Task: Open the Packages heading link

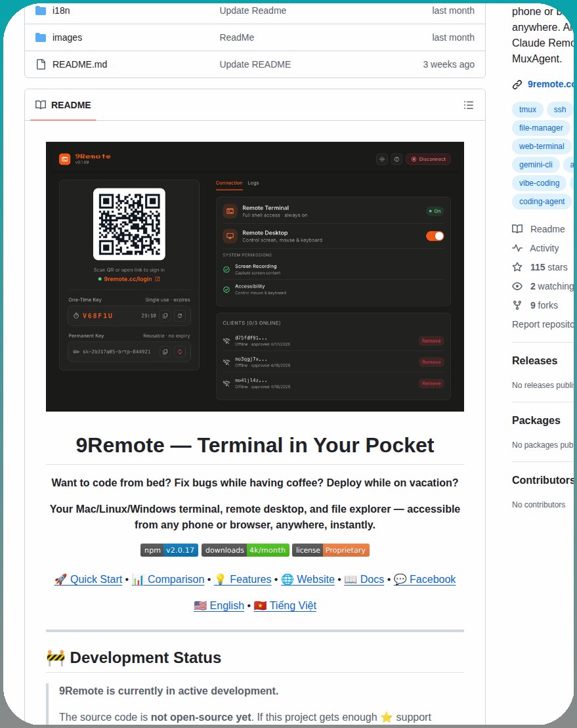Action: [536, 421]
